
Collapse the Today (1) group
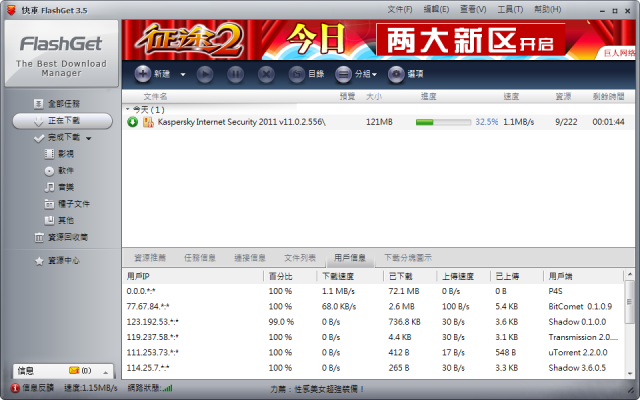click(x=128, y=109)
